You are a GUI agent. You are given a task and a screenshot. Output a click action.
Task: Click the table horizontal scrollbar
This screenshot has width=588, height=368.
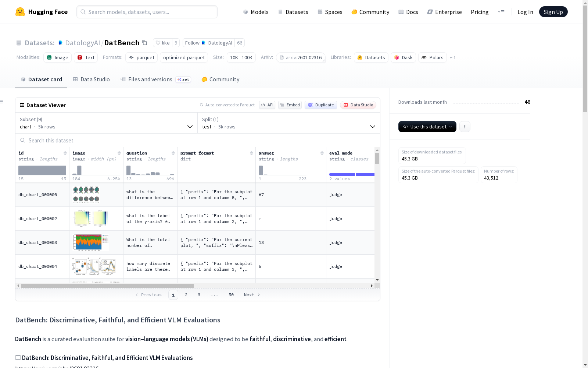tap(107, 286)
